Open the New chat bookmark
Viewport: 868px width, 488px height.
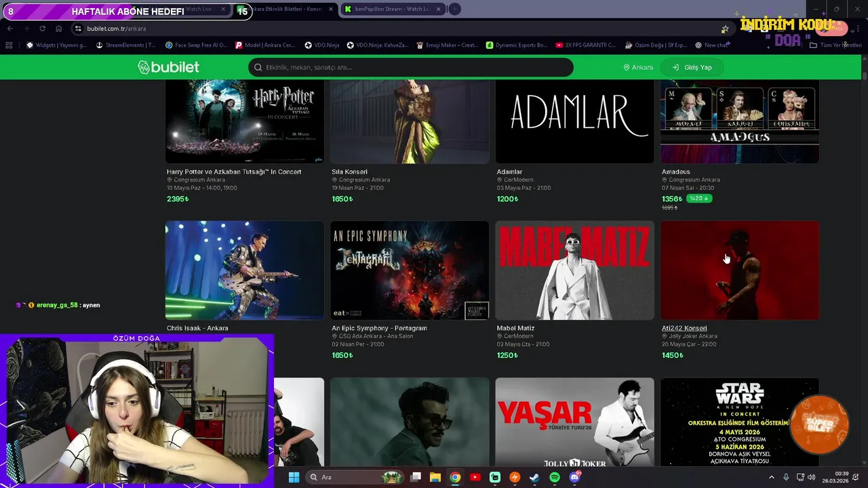tap(712, 45)
